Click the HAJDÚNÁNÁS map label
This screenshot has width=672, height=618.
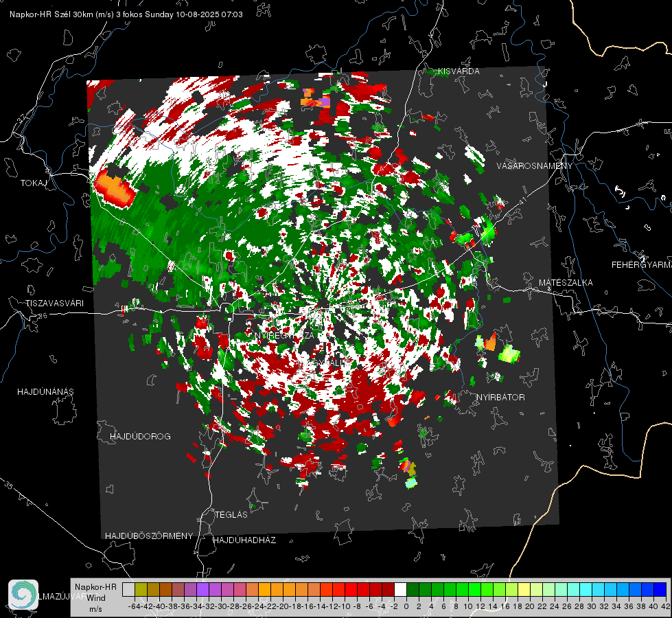[x=45, y=392]
